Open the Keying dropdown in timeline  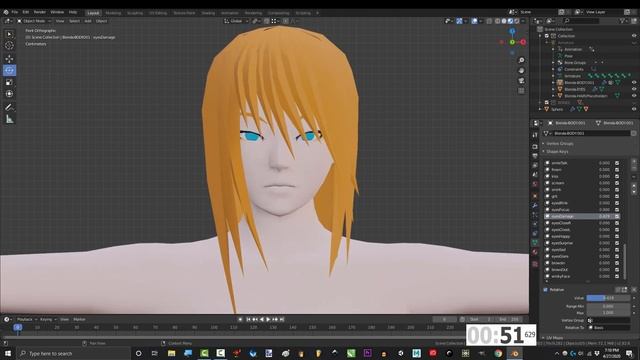48,320
